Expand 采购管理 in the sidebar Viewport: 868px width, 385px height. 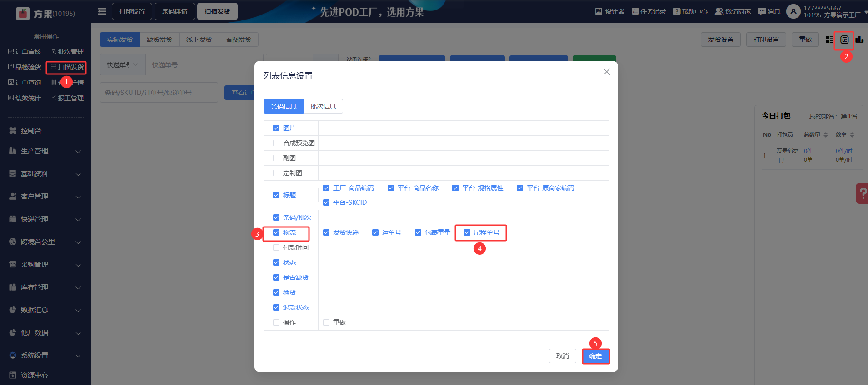(x=45, y=264)
